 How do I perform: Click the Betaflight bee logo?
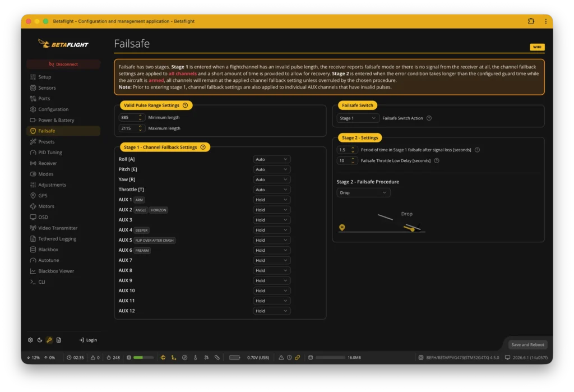(x=63, y=44)
